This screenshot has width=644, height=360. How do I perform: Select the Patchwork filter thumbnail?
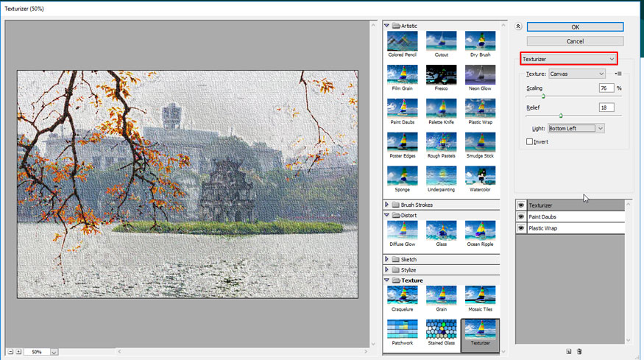click(x=402, y=329)
